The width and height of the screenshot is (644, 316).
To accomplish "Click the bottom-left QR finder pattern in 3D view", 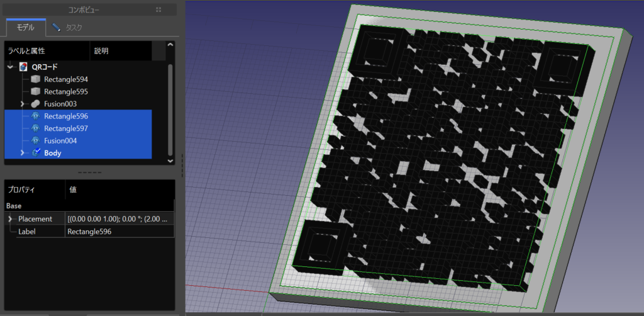I will point(323,248).
